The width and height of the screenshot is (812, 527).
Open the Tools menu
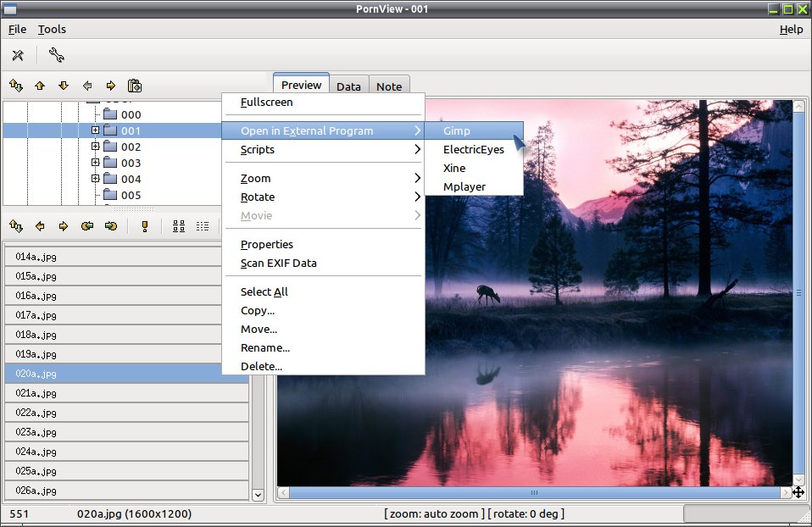52,30
